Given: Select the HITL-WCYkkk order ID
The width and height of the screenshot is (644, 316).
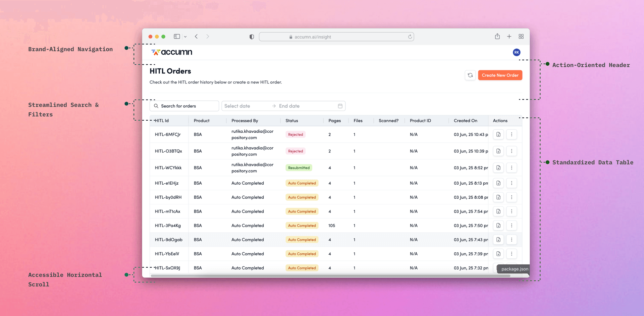Looking at the screenshot, I should 168,168.
